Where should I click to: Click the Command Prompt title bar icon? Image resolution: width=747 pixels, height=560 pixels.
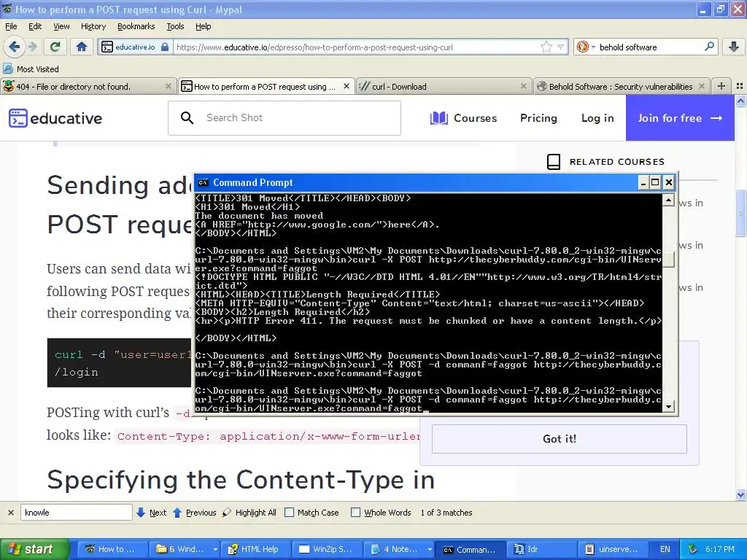pos(203,182)
